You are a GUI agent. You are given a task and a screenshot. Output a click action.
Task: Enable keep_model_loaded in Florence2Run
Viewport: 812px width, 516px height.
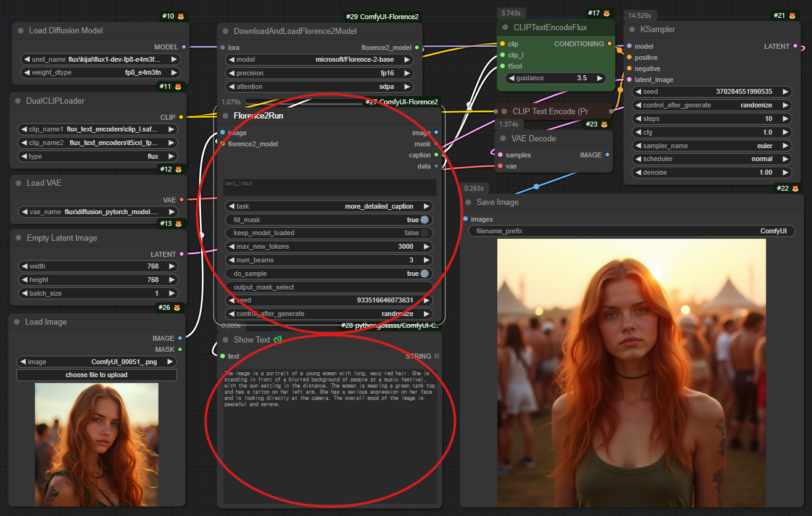tap(329, 233)
